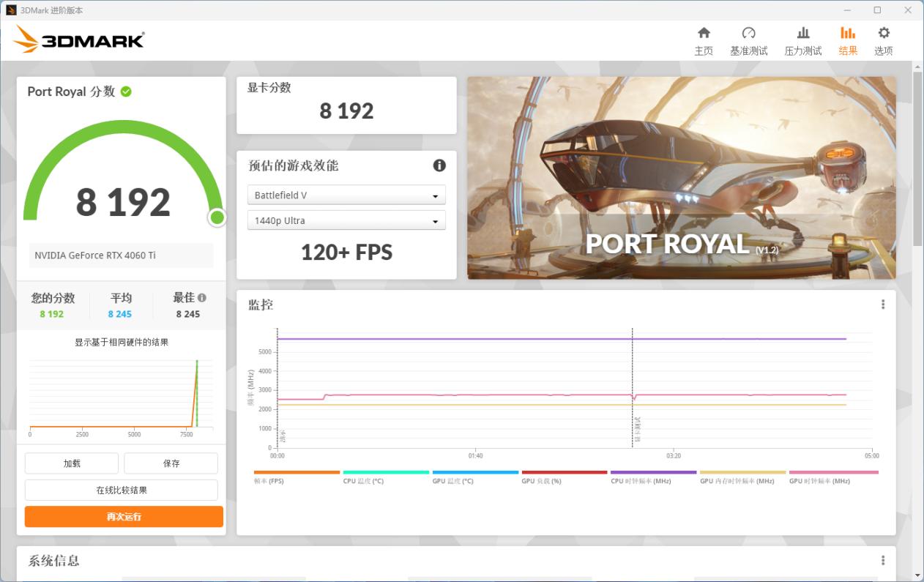The height and width of the screenshot is (582, 924).
Task: Select the 主页 home icon
Action: [x=704, y=40]
